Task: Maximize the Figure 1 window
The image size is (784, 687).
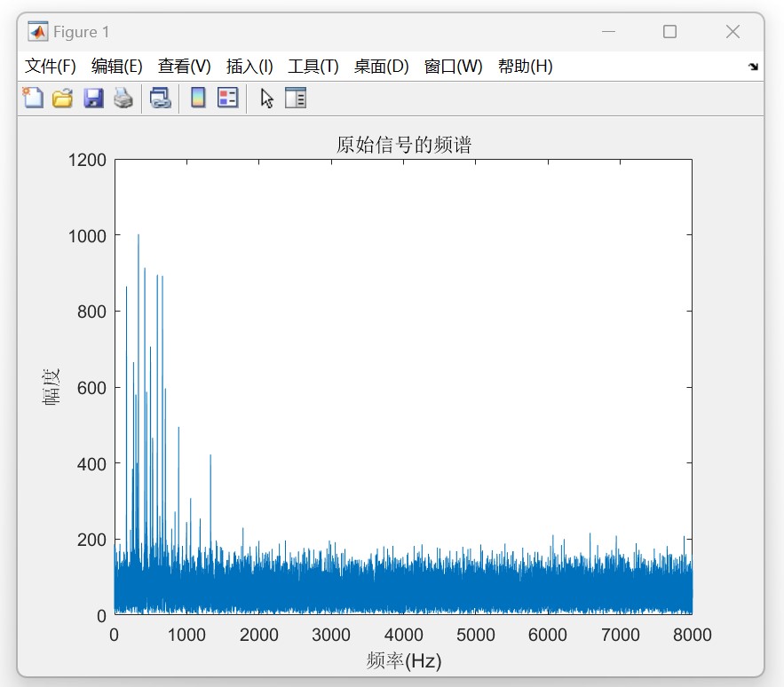Action: (x=670, y=31)
